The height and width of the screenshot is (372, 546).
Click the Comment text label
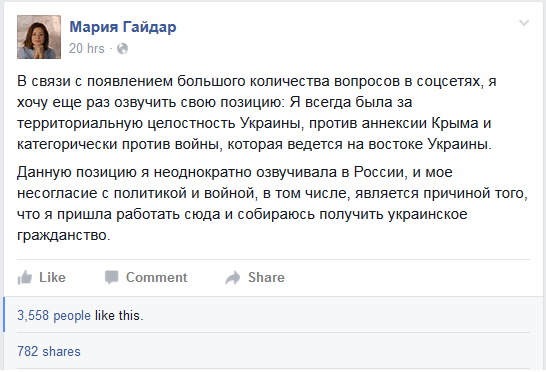click(x=157, y=277)
